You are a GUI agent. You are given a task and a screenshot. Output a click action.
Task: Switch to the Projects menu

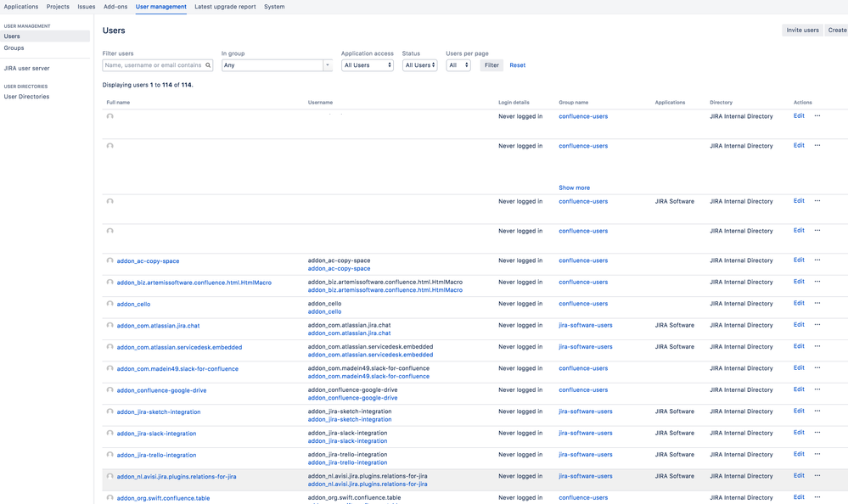(58, 6)
